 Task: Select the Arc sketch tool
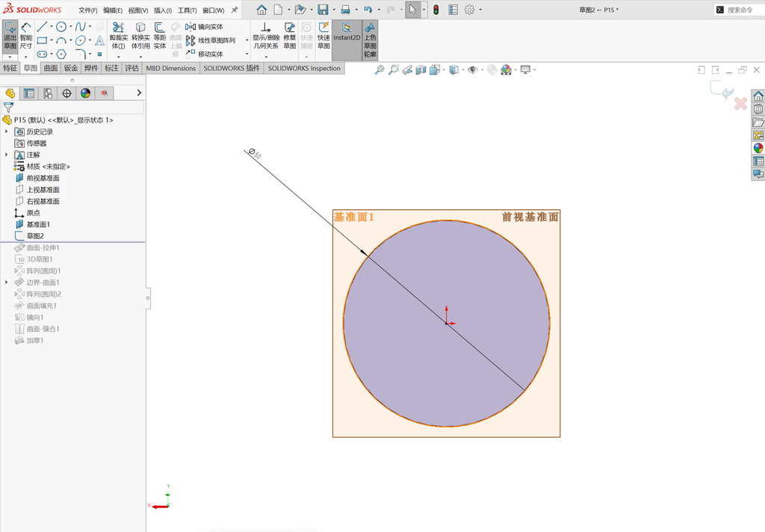coord(61,40)
